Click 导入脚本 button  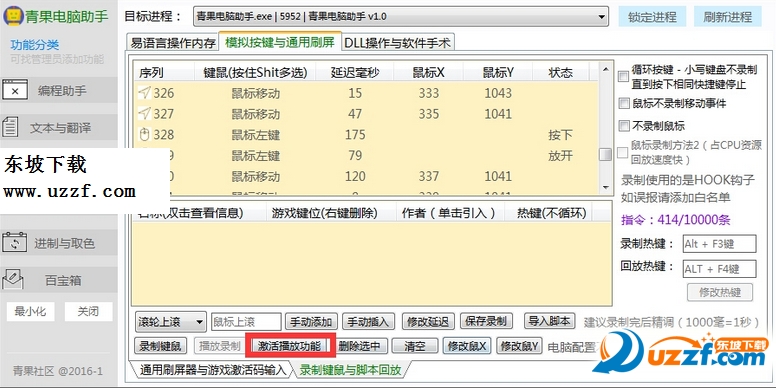(549, 321)
